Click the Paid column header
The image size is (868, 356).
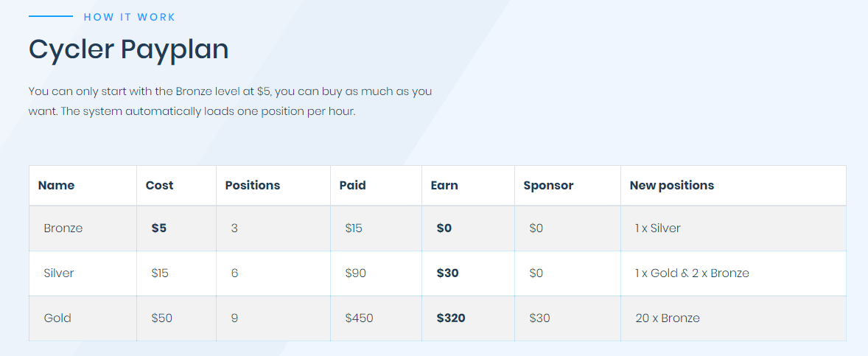coord(352,186)
